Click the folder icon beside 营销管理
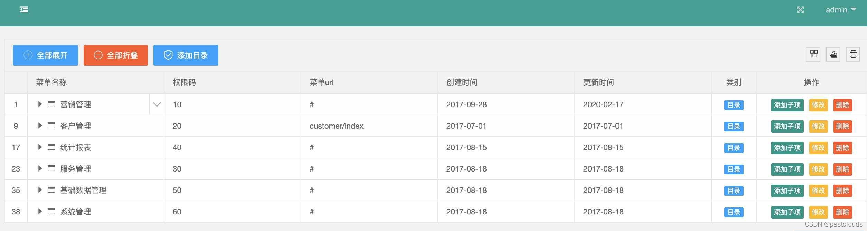Screen dimensions: 868x231 click(x=51, y=104)
